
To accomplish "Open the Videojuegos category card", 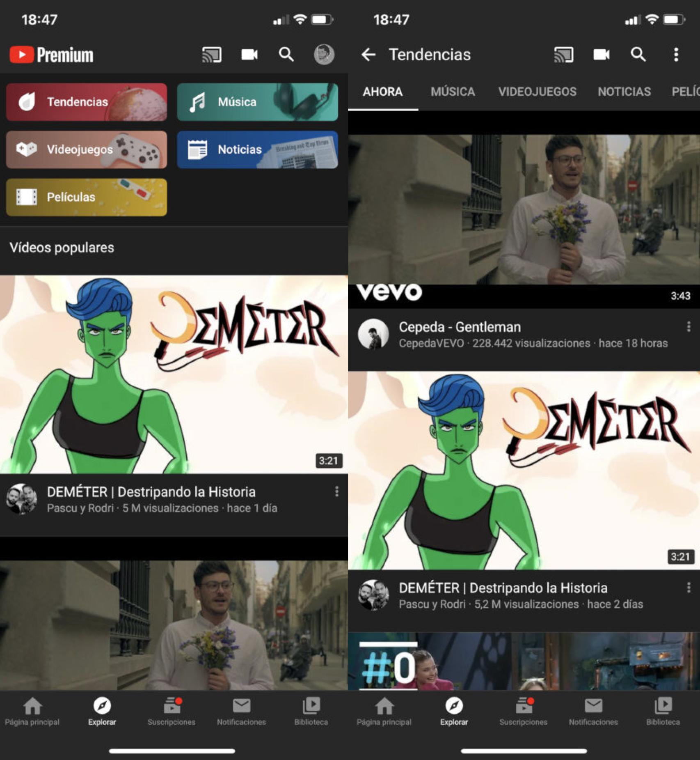I will (87, 149).
